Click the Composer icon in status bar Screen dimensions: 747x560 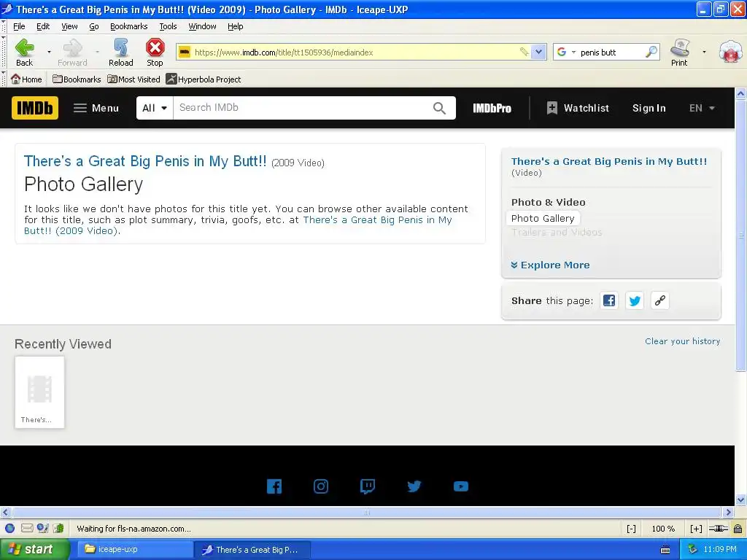pos(43,528)
